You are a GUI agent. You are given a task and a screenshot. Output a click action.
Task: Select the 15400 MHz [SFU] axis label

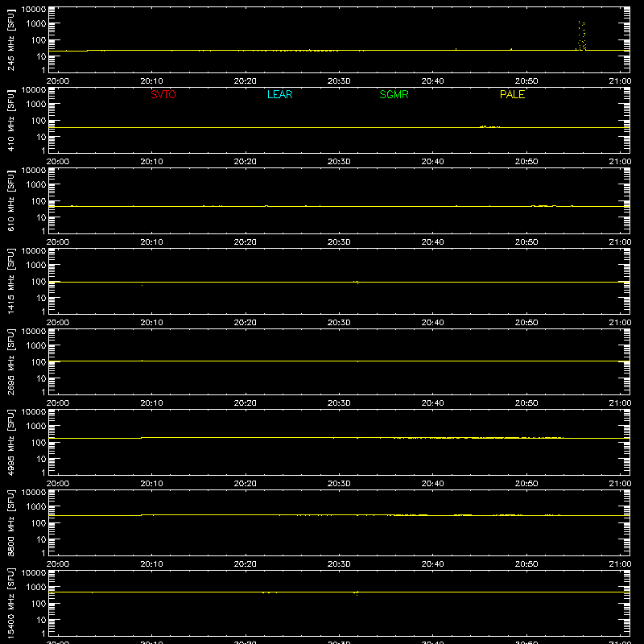coord(10,603)
